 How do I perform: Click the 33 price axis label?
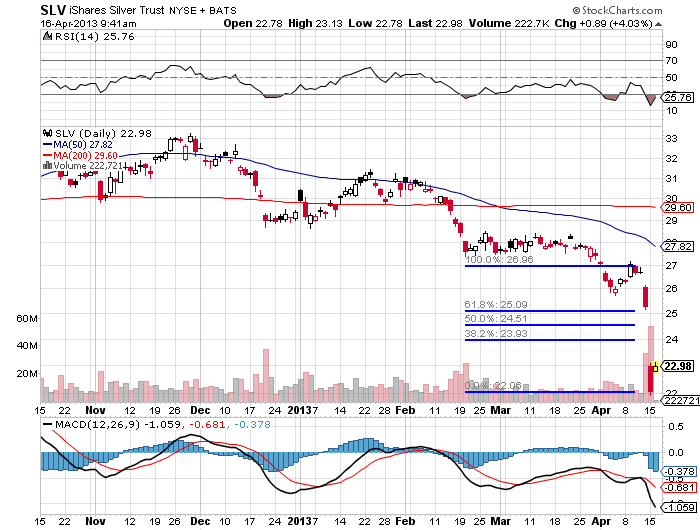tap(671, 138)
